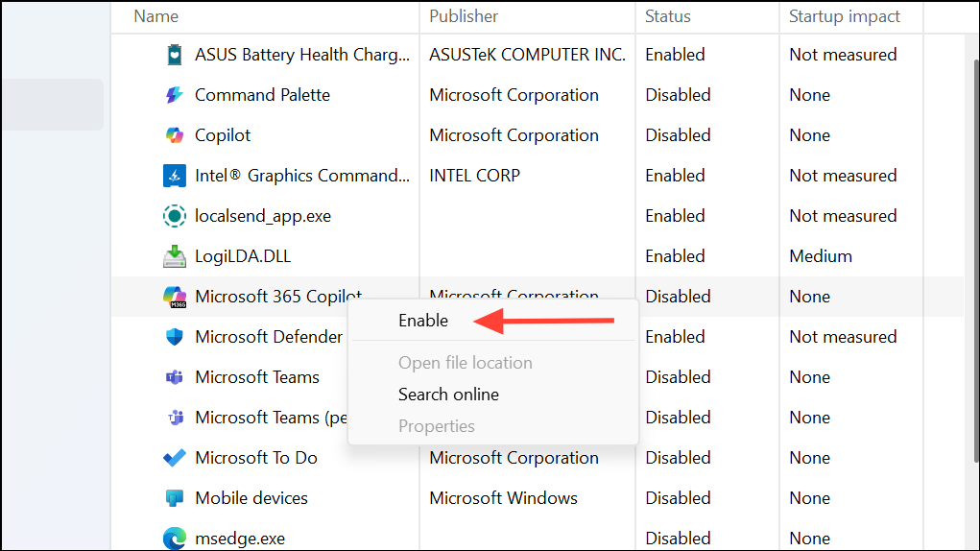
Task: Select the Microsoft 365 Copilot row icon
Action: pyautogui.click(x=175, y=297)
